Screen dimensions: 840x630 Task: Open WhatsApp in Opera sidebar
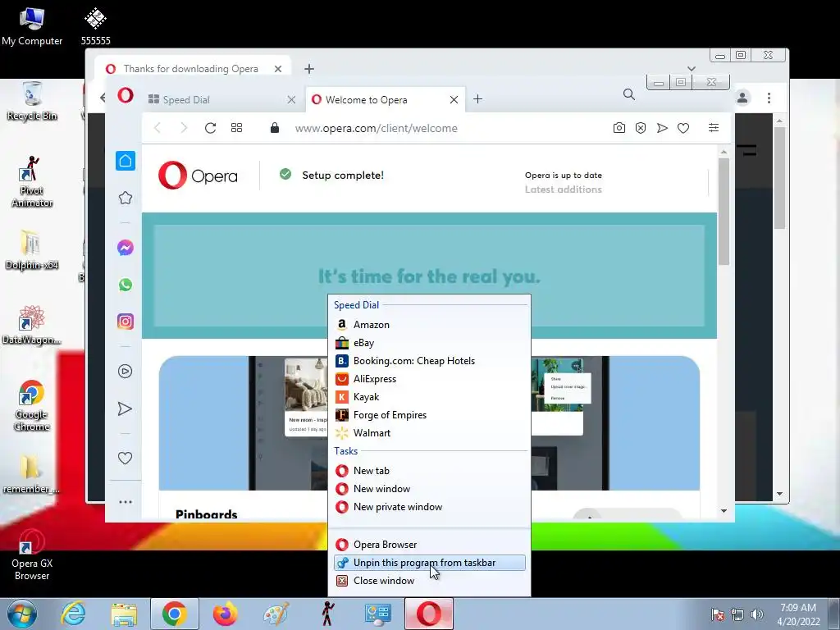tap(126, 285)
